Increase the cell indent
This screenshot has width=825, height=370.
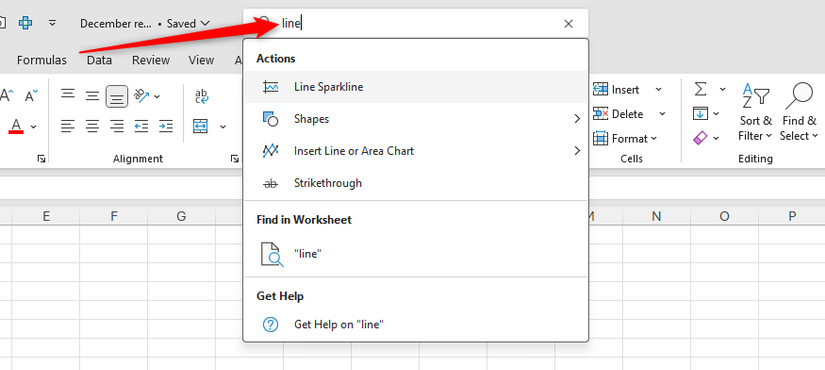pos(166,126)
